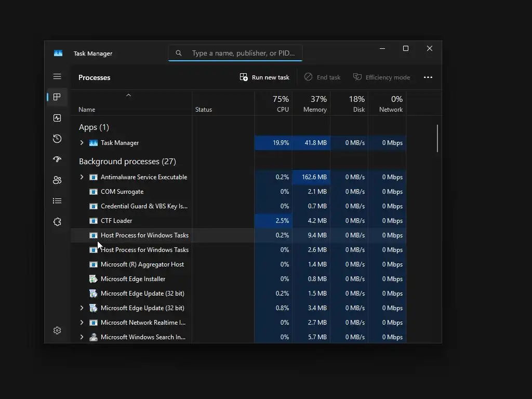Viewport: 532px width, 399px height.
Task: Open the Startup apps sidebar icon
Action: 57,159
